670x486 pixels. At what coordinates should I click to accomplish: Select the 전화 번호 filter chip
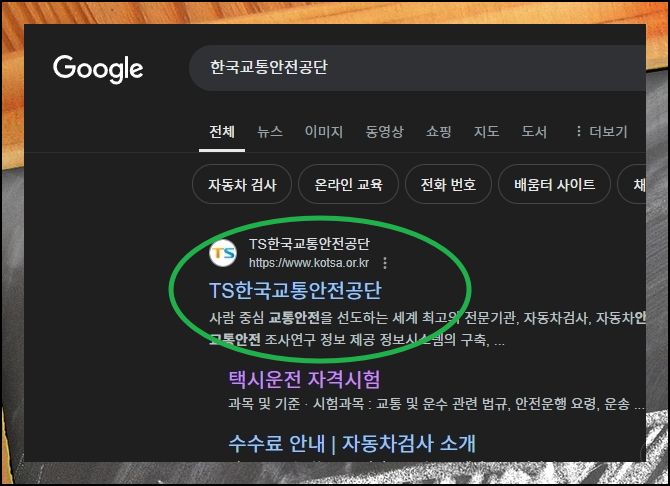(448, 185)
